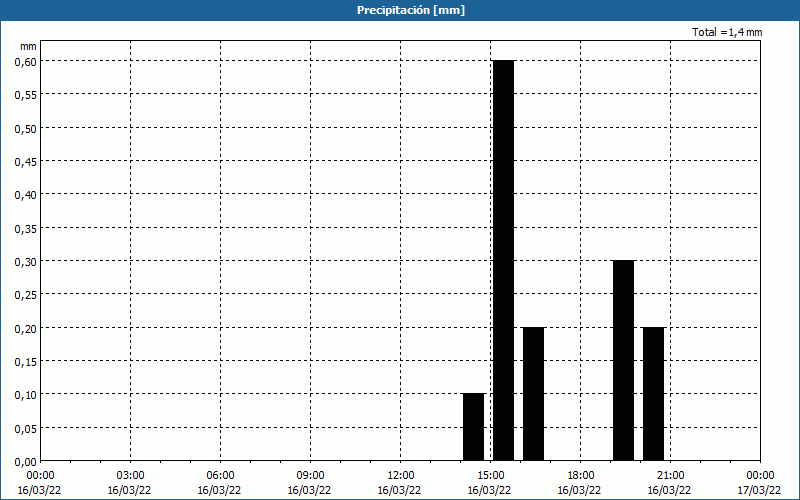Select the 15:00 time axis label
The image size is (800, 500).
point(490,476)
